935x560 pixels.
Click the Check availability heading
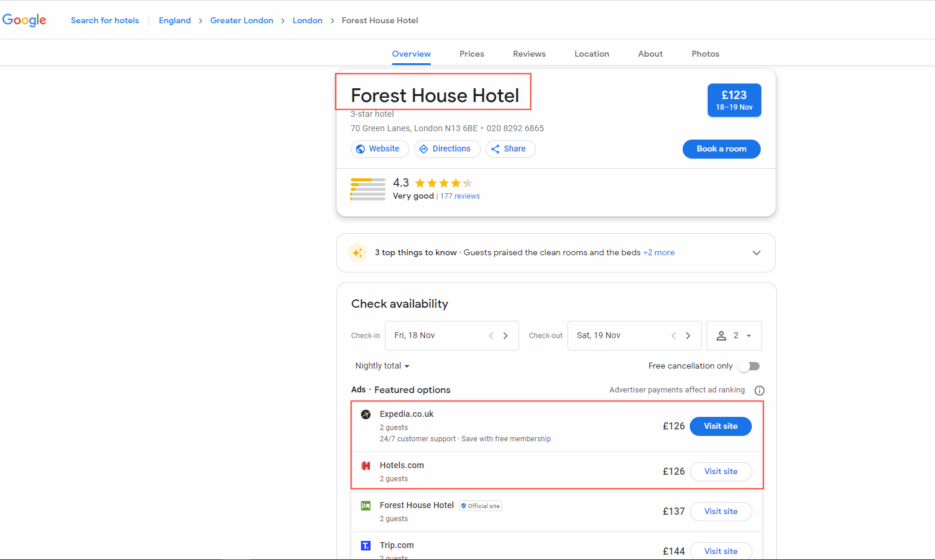(x=400, y=304)
